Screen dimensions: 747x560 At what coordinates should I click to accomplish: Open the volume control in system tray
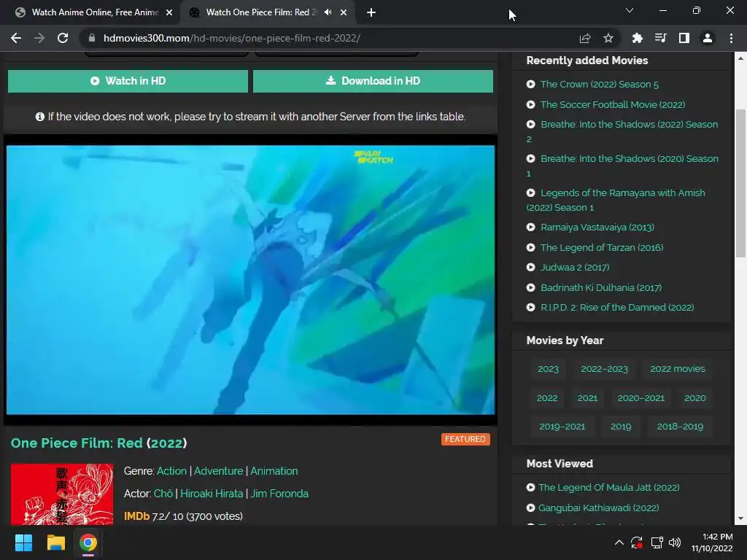click(x=675, y=542)
